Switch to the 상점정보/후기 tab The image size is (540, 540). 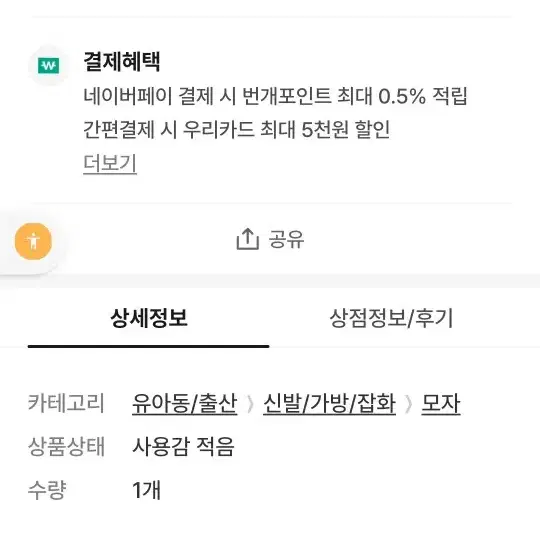pos(391,318)
